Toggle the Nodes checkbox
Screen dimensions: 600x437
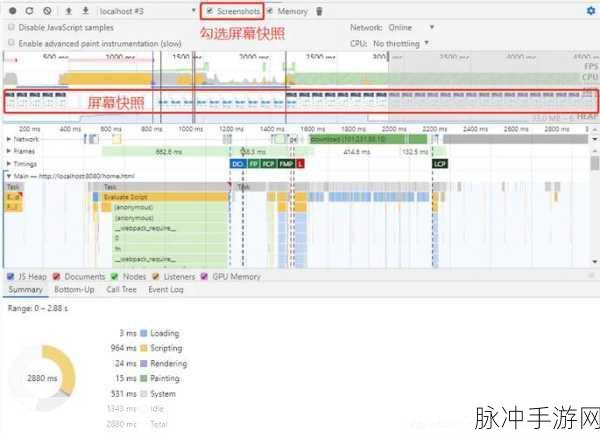tap(114, 277)
